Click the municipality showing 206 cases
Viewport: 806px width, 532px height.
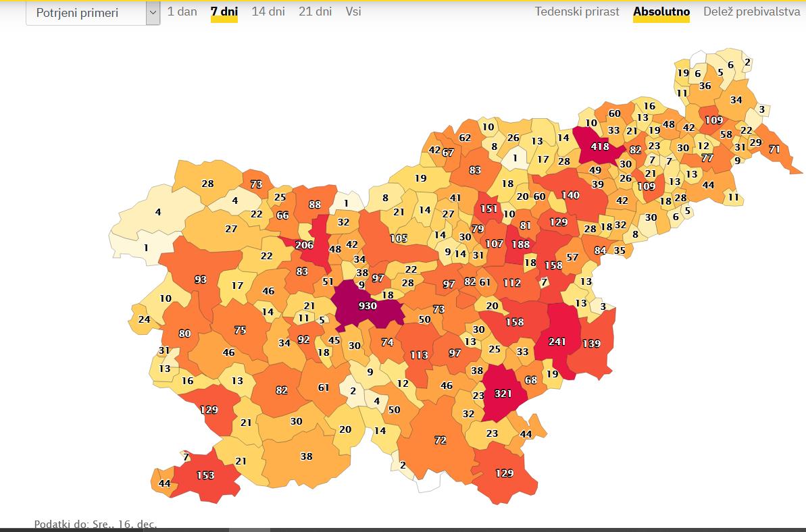tap(304, 245)
